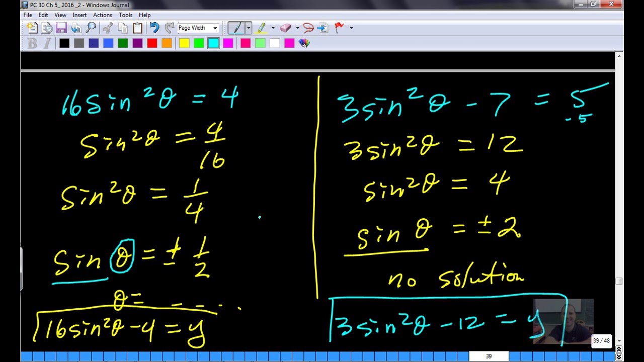Pick the pale light green swatch
644x362 pixels.
point(260,43)
